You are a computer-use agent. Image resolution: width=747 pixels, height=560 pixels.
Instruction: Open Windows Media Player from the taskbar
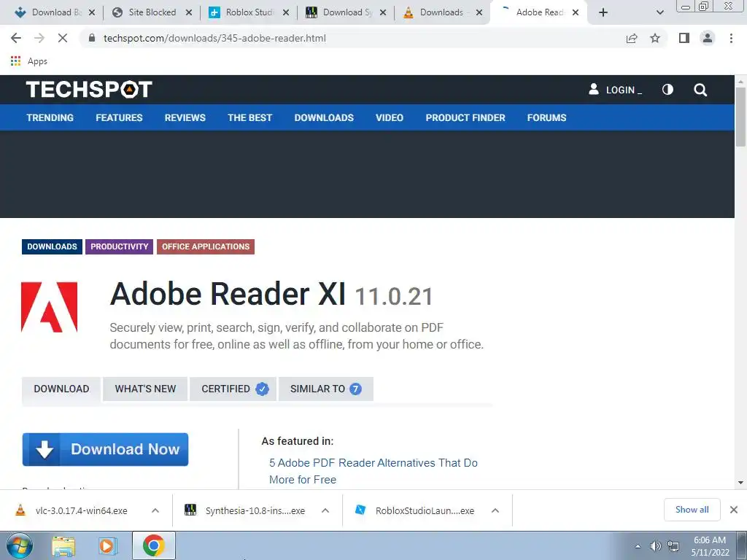point(108,545)
